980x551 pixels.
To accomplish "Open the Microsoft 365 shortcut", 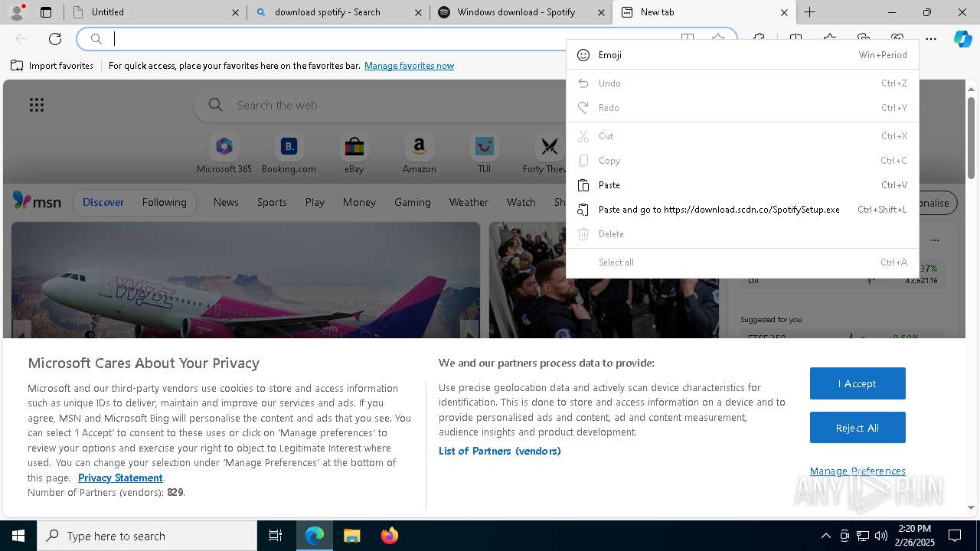I will 224,154.
